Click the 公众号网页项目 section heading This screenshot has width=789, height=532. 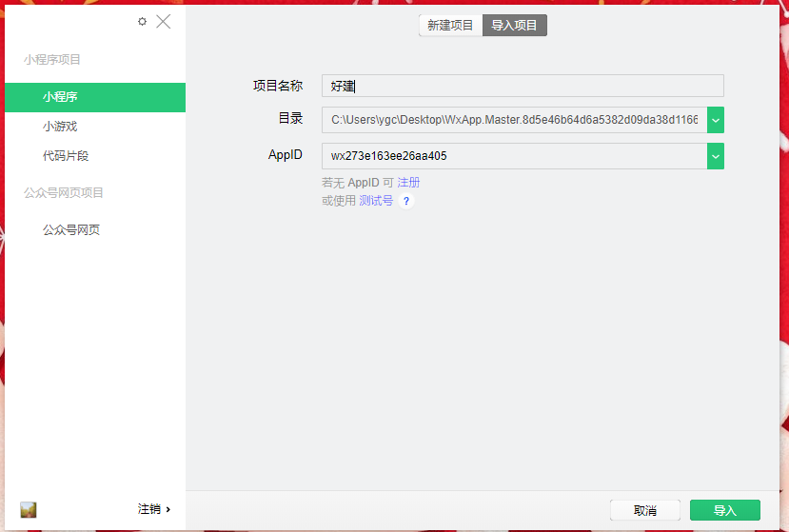64,193
